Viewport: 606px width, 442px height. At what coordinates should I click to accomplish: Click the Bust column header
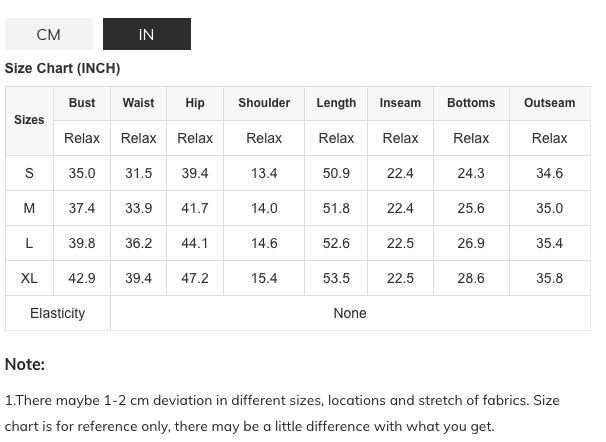82,103
